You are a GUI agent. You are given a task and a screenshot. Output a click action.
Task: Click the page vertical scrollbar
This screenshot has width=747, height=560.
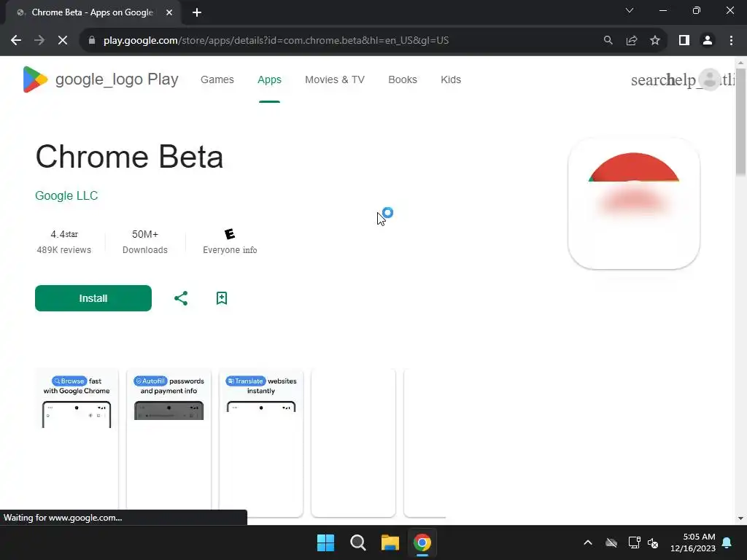point(740,122)
